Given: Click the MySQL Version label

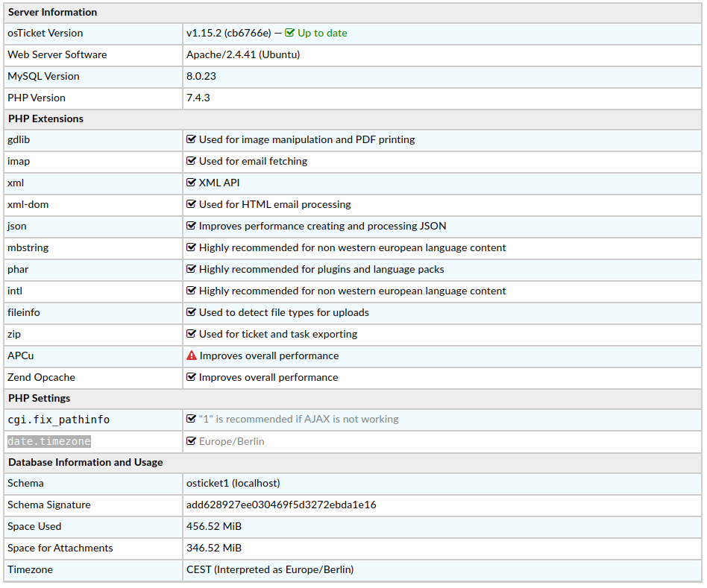Looking at the screenshot, I should 43,77.
